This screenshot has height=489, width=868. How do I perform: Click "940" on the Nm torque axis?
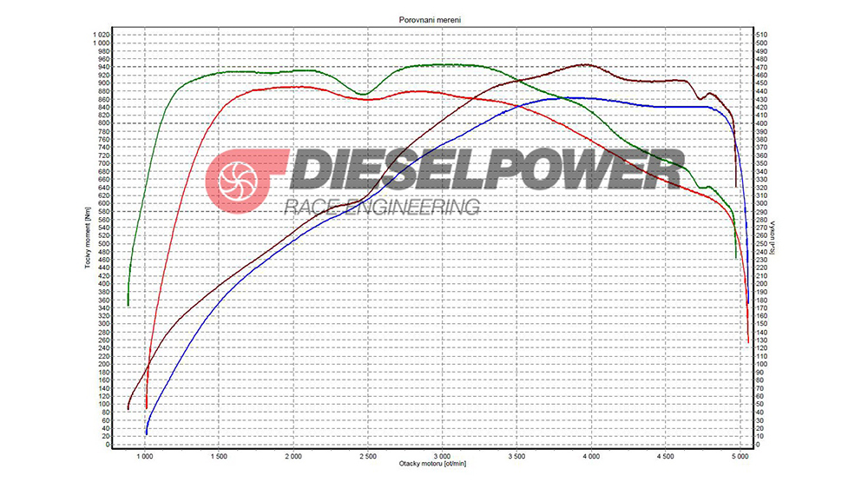pos(104,67)
